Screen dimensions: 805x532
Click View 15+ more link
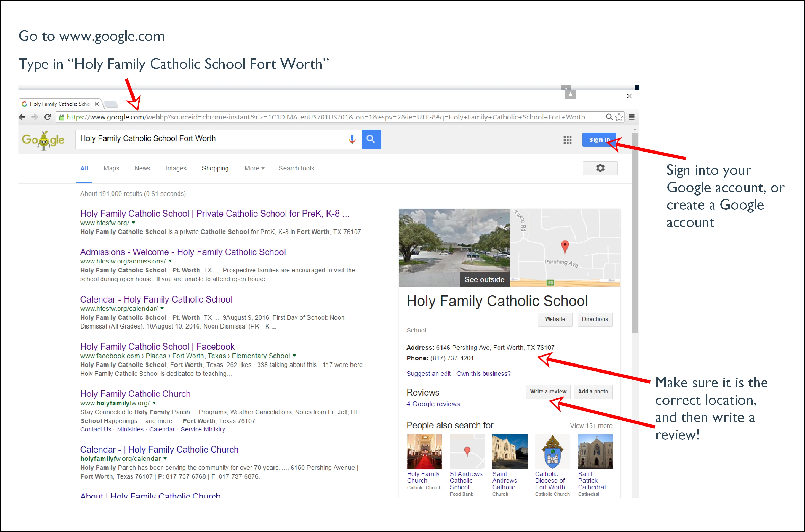[591, 425]
